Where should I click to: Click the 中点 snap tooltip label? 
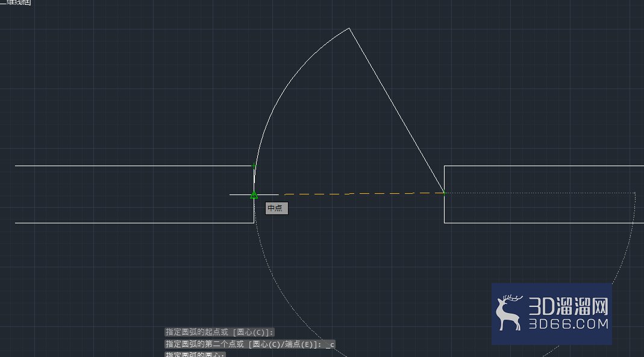pyautogui.click(x=277, y=208)
